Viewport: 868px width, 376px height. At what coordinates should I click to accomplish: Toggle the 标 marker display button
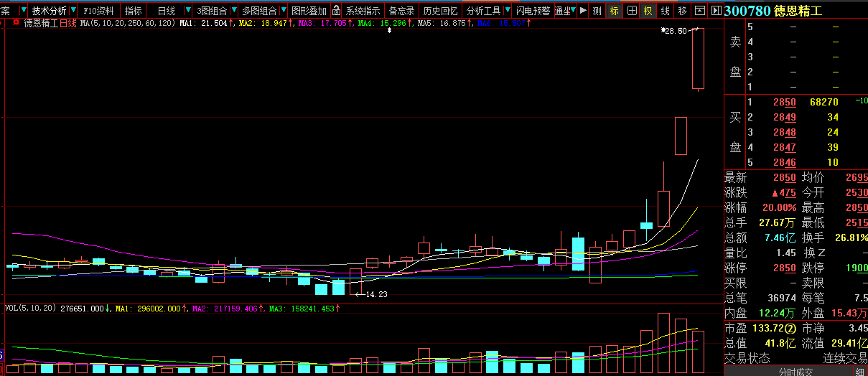coord(614,11)
